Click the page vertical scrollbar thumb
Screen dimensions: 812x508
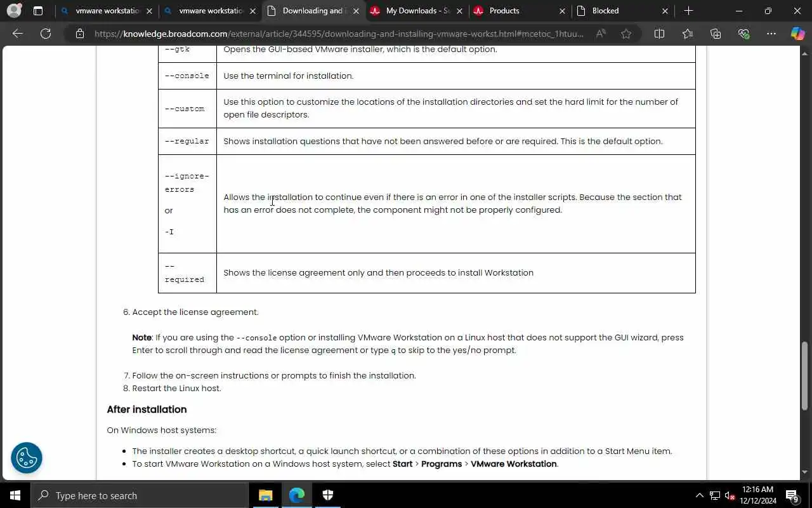point(805,375)
